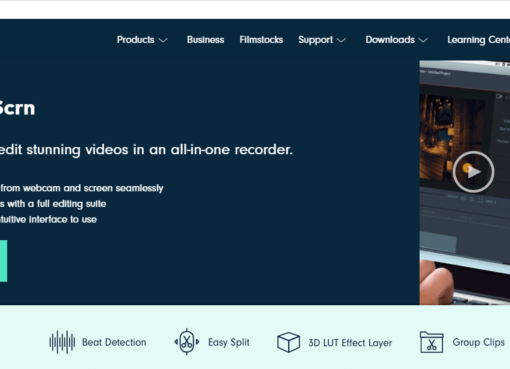Click the 'from webcam and screen seamlessly' text

point(82,188)
